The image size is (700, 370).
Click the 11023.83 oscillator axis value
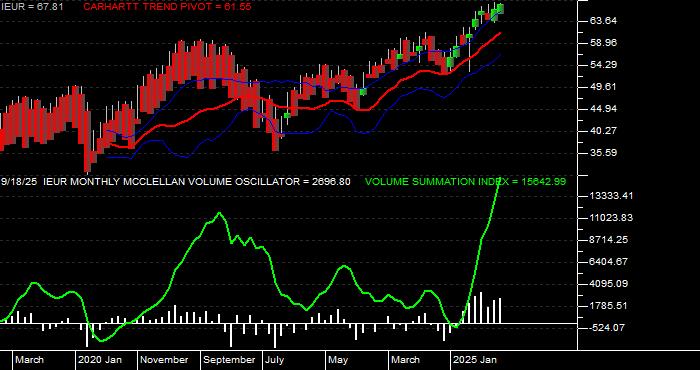[611, 218]
